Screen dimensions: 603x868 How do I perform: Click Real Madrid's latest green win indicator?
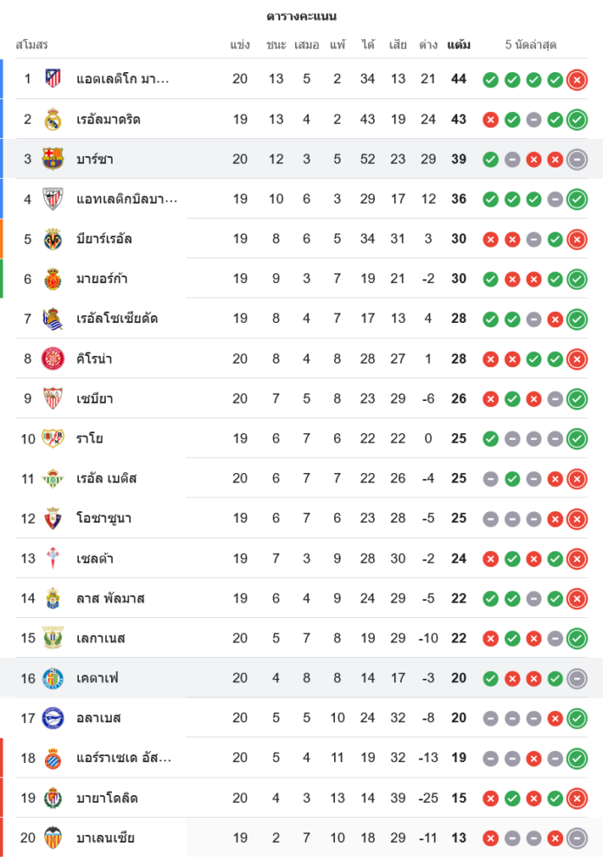577,120
